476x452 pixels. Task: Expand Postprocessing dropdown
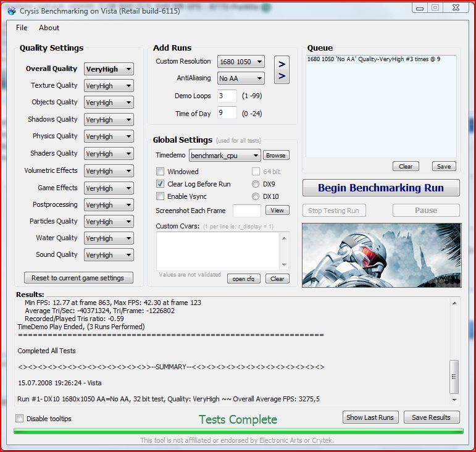point(109,205)
